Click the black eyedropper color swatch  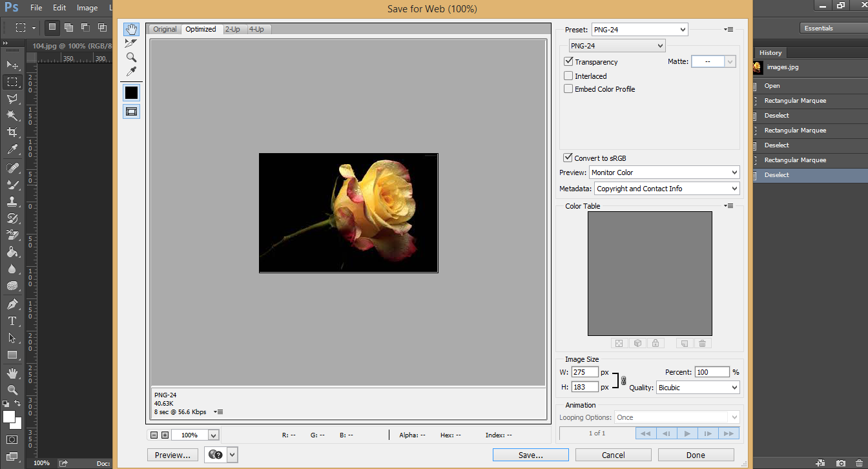coord(131,92)
